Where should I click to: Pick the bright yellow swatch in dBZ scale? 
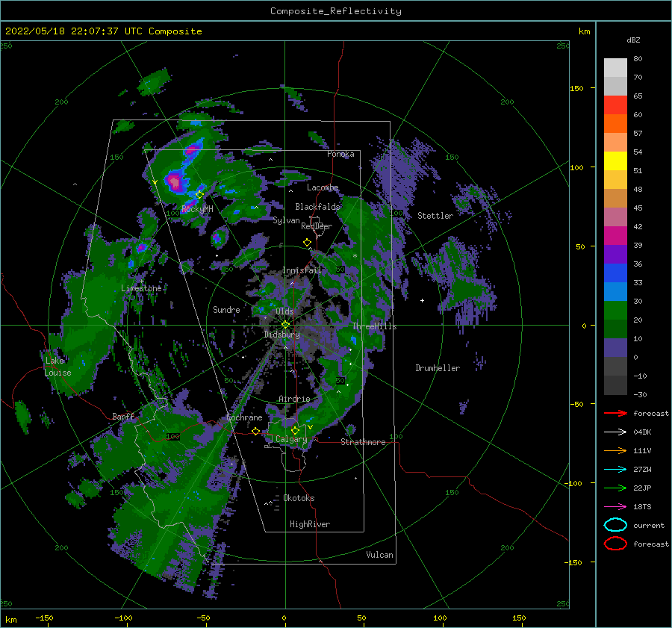[x=615, y=161]
